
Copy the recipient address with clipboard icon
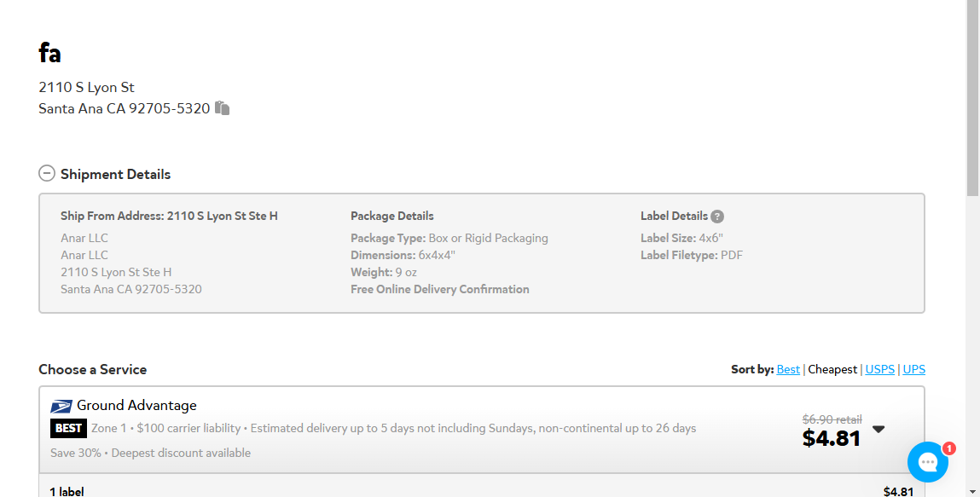pyautogui.click(x=222, y=108)
